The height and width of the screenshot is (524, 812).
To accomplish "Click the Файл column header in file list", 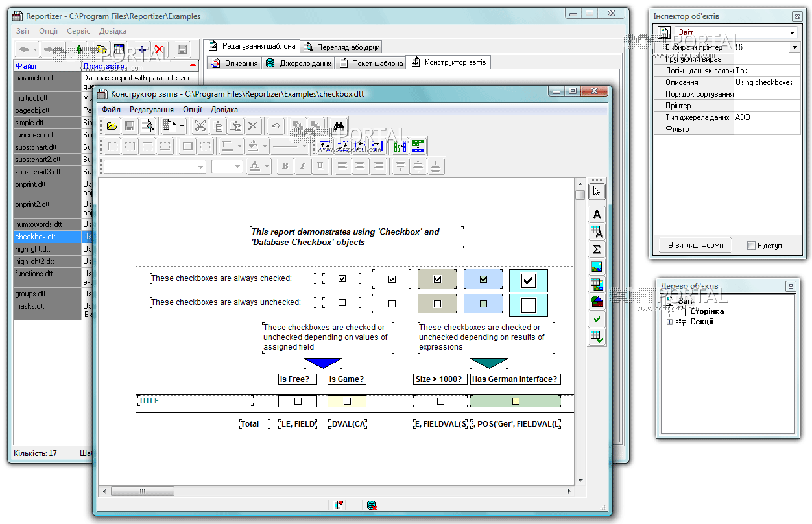I will click(47, 65).
